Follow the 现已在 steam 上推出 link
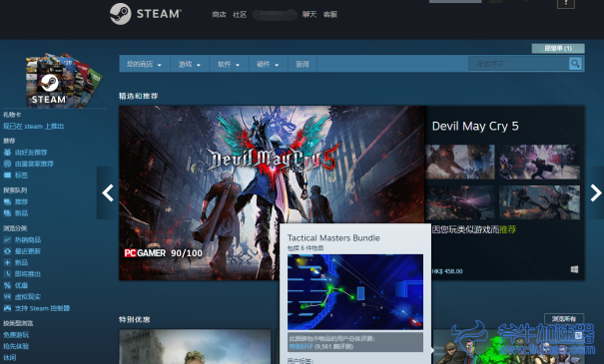The height and width of the screenshot is (364, 604). (34, 127)
